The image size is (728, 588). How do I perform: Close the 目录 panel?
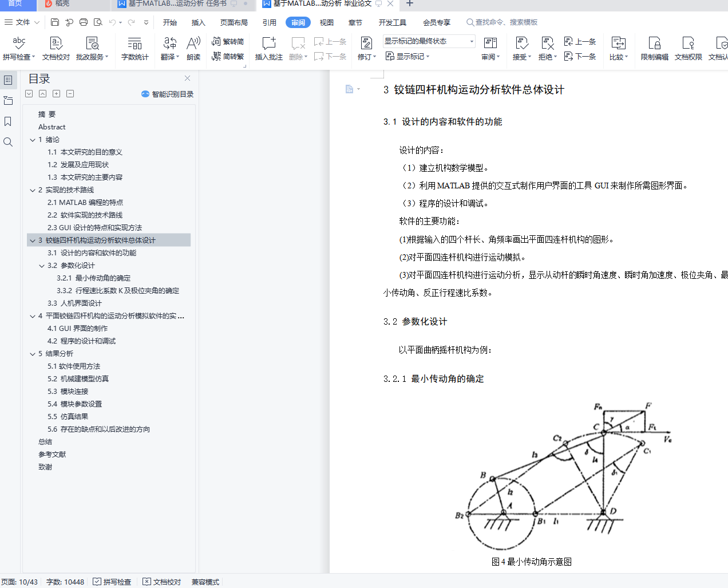pos(187,78)
